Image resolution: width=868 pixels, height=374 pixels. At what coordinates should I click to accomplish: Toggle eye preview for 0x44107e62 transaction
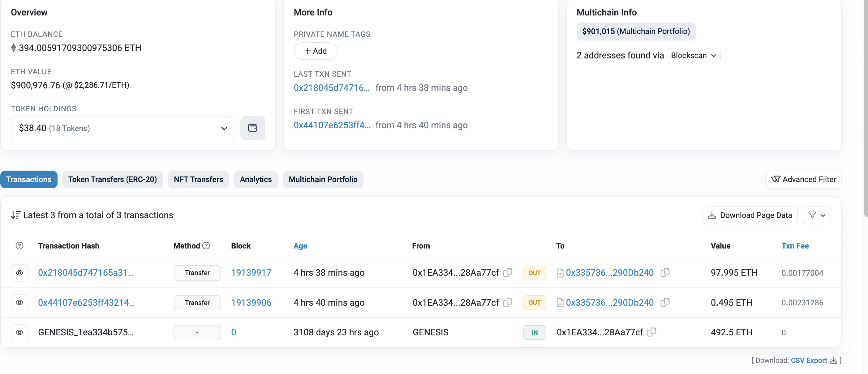pos(19,303)
